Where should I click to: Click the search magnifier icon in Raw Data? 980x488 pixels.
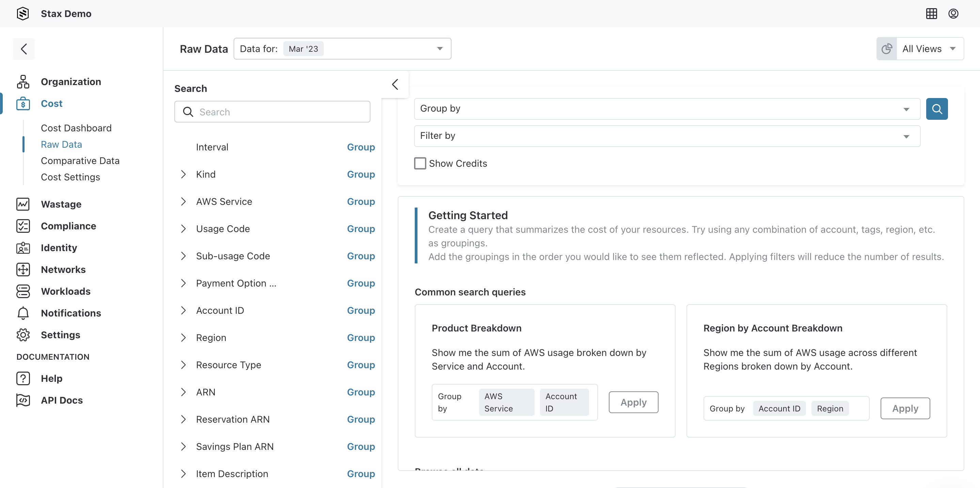pyautogui.click(x=937, y=109)
